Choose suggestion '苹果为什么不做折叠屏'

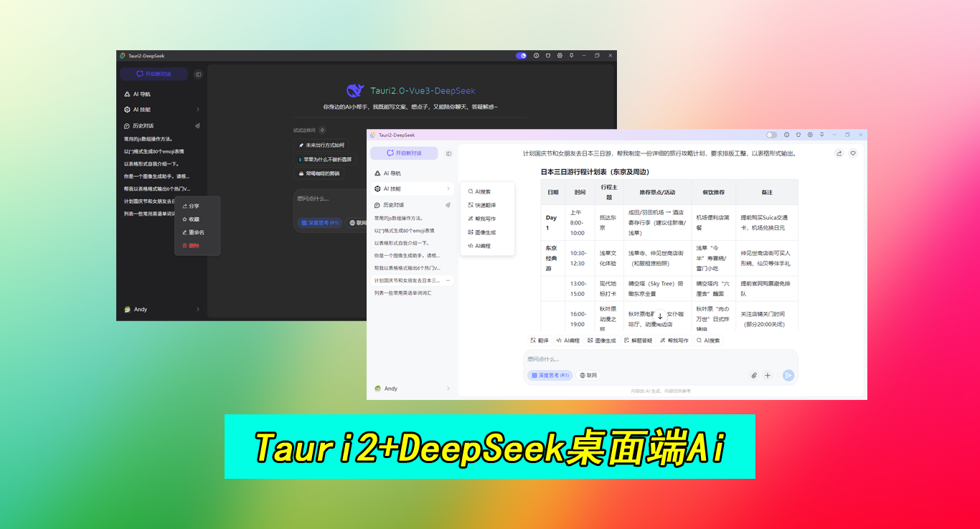[x=325, y=159]
